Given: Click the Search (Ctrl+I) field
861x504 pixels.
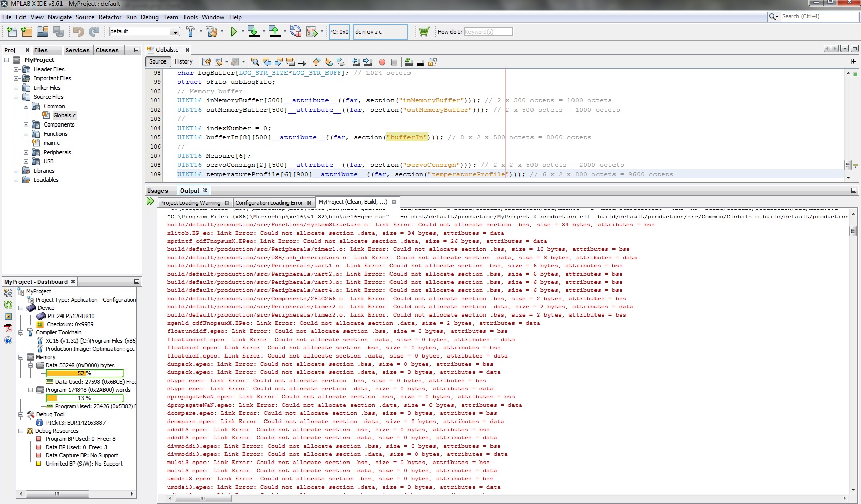Looking at the screenshot, I should 819,17.
